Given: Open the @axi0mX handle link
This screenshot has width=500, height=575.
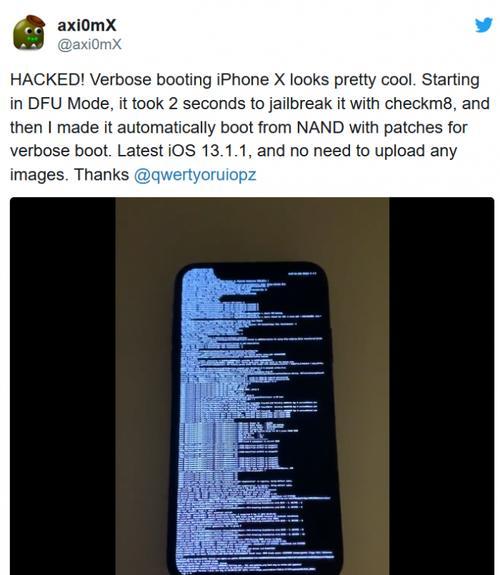Looking at the screenshot, I should point(89,44).
